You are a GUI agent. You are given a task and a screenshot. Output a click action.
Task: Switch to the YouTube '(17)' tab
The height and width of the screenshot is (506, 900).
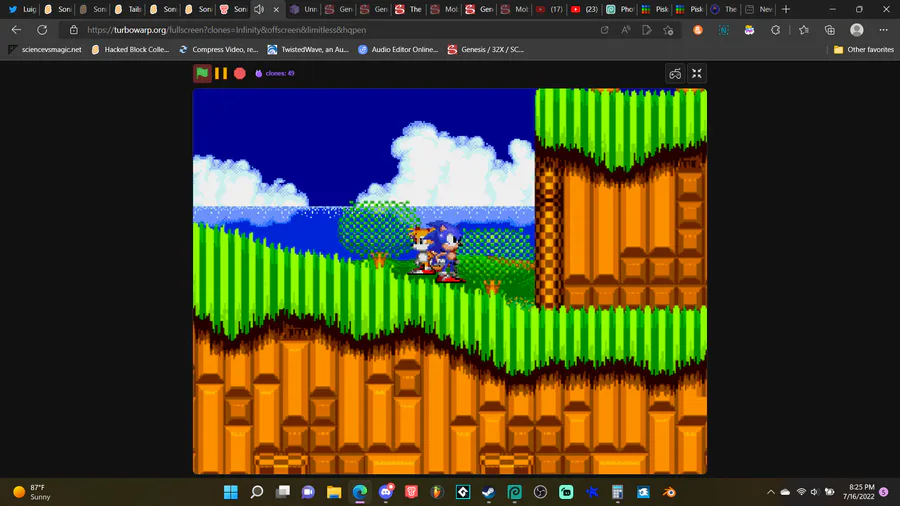(549, 9)
